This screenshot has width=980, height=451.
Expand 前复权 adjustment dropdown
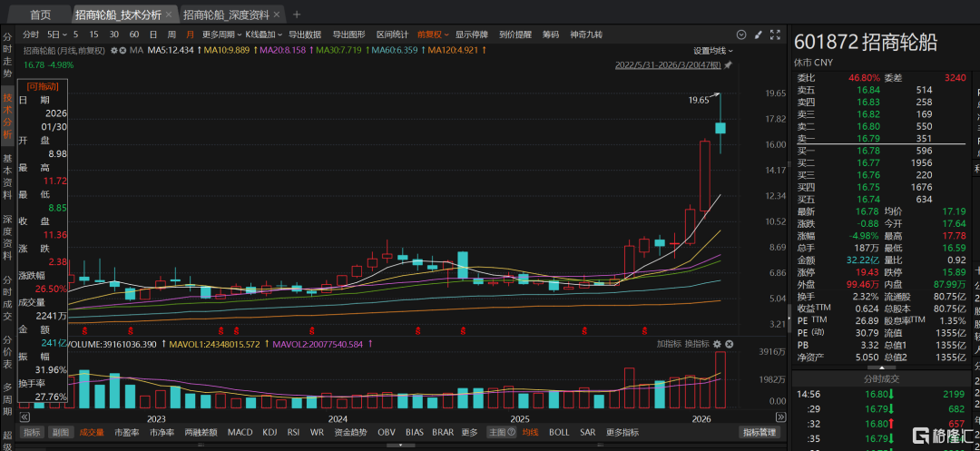pyautogui.click(x=433, y=34)
